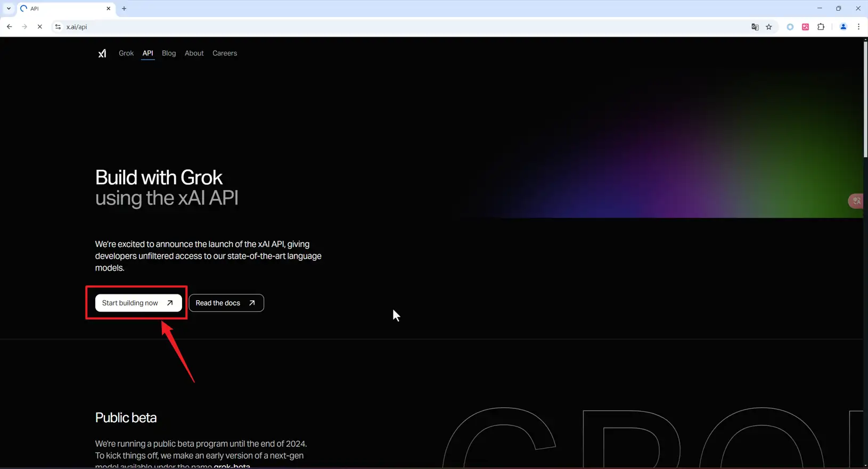Open the Chrome profile avatar

click(843, 27)
